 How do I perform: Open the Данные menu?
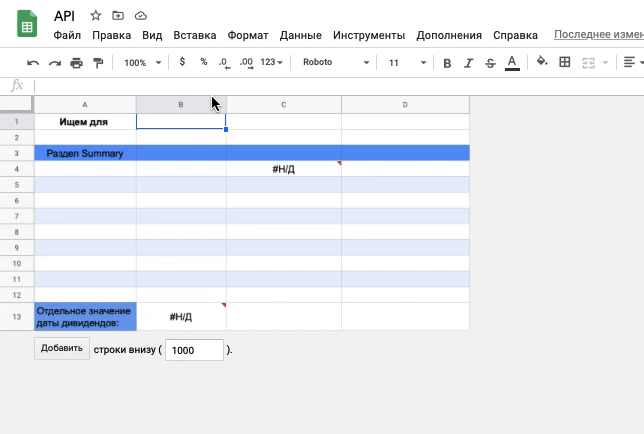[x=301, y=35]
